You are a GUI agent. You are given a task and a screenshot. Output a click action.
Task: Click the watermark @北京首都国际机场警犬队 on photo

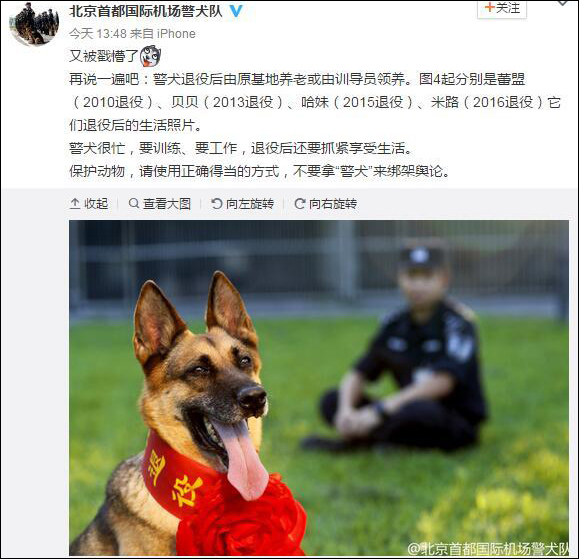488,549
